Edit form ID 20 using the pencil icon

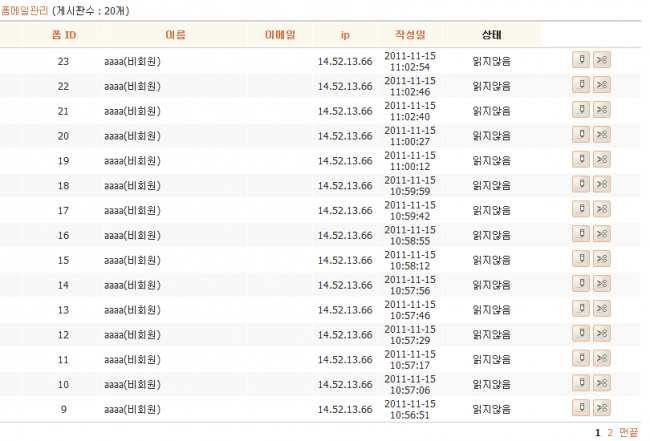[581, 134]
